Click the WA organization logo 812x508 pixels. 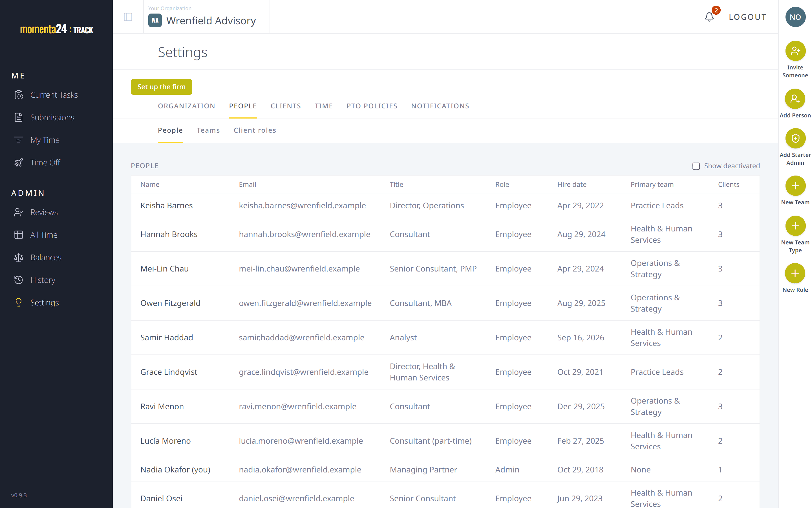tap(155, 21)
